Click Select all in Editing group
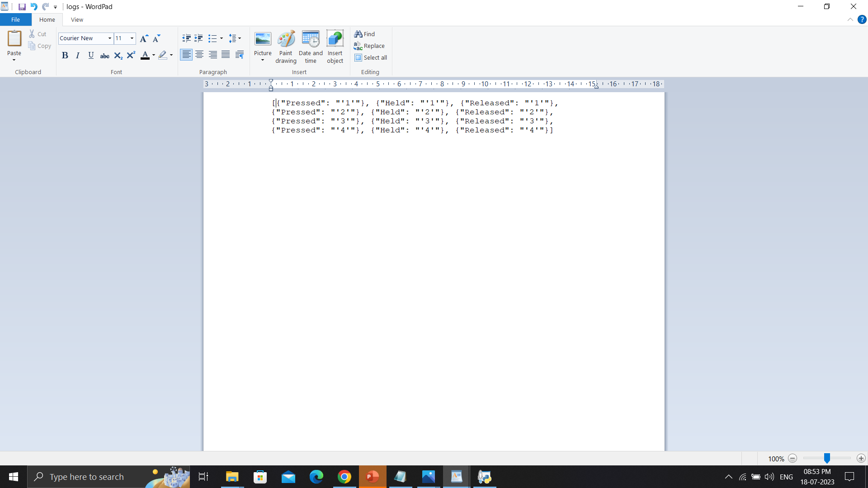 371,58
